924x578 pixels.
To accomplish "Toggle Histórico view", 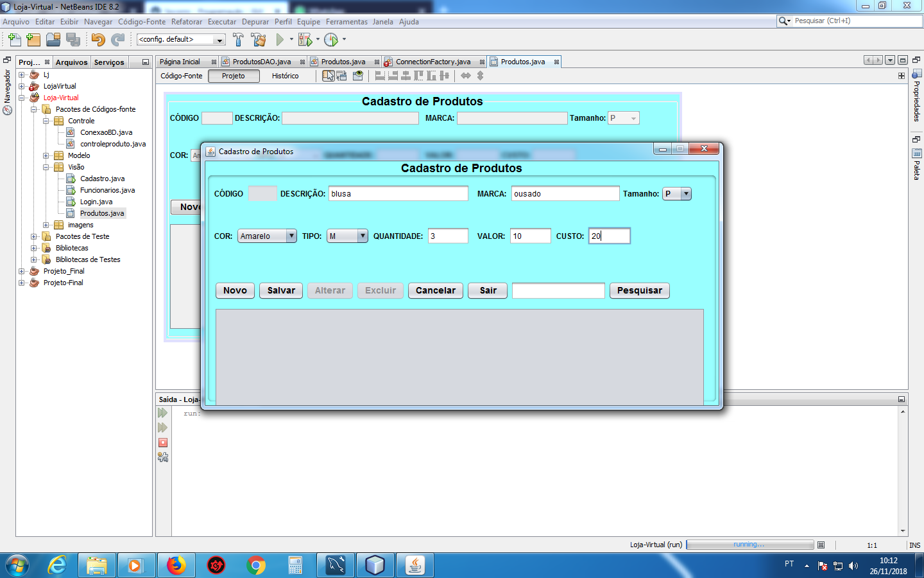I will [x=285, y=76].
